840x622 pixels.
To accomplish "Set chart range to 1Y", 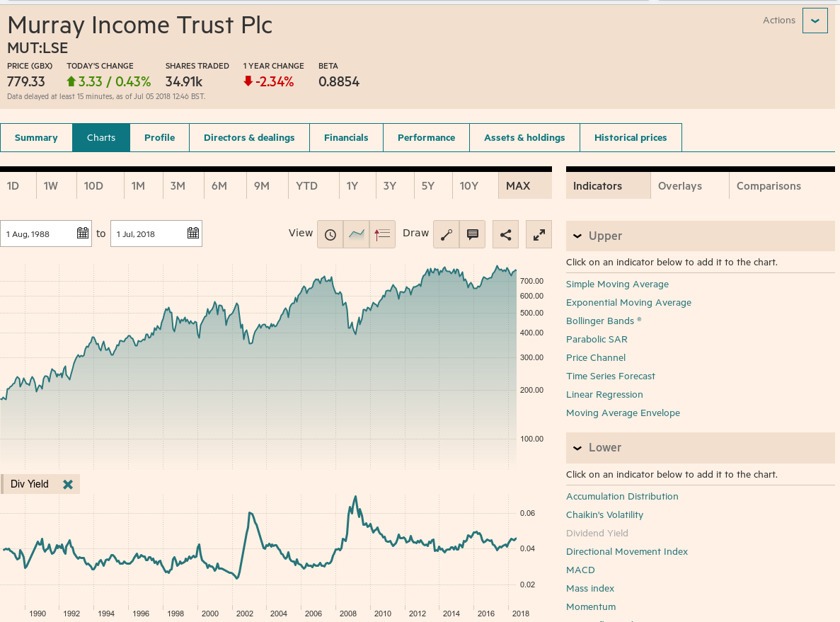I will pos(352,186).
